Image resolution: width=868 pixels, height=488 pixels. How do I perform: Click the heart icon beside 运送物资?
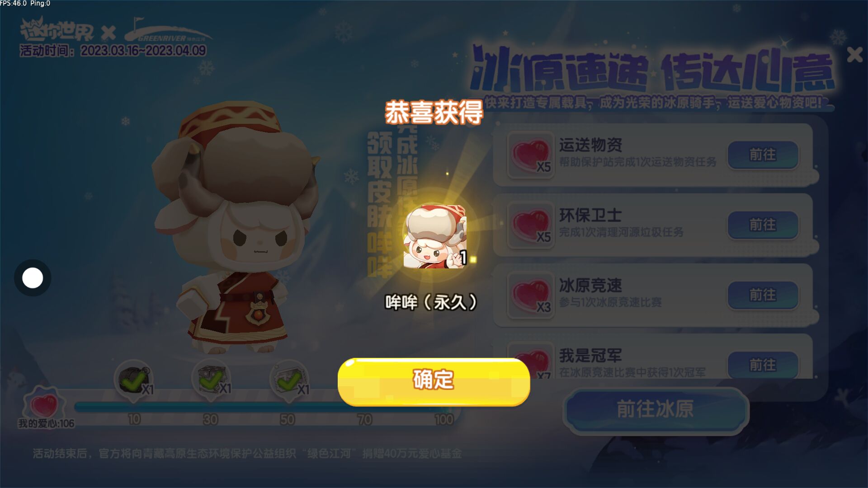point(530,155)
